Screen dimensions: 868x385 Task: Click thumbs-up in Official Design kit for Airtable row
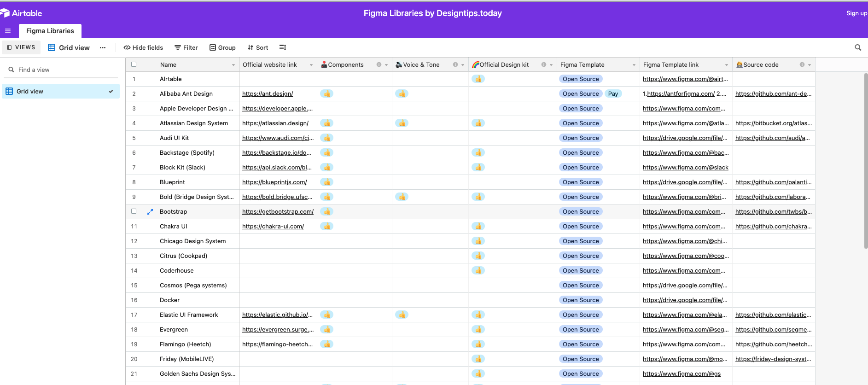tap(478, 79)
